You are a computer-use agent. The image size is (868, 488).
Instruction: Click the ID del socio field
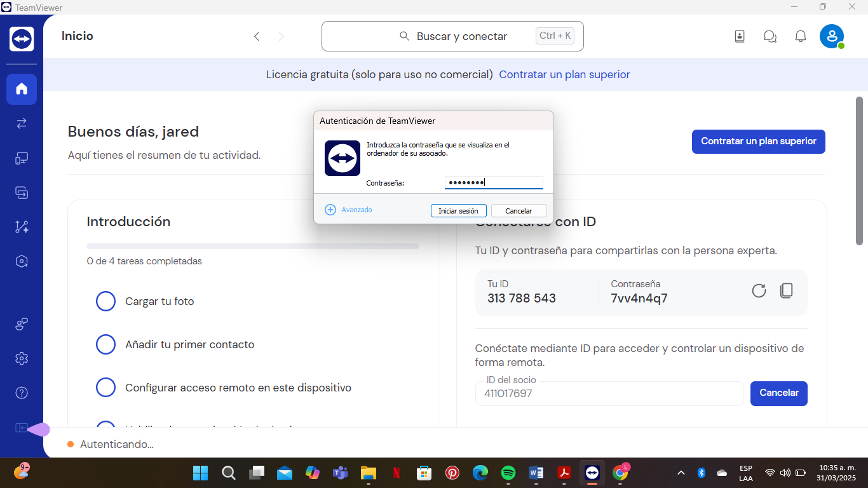[x=609, y=393]
